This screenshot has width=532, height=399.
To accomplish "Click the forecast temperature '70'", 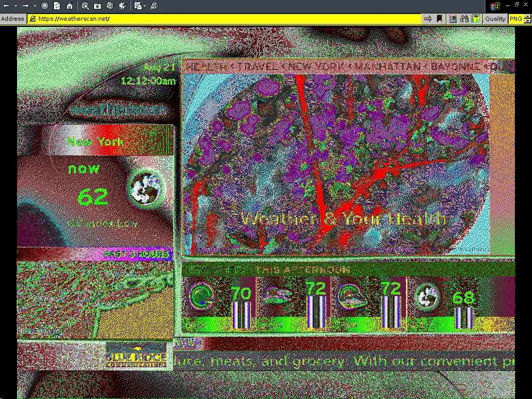I will point(241,293).
